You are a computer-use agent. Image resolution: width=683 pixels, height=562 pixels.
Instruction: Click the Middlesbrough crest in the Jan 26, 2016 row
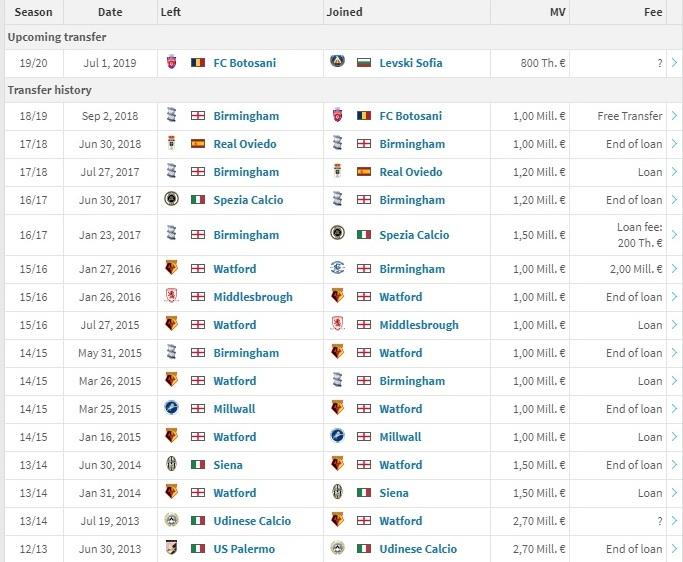click(x=171, y=296)
